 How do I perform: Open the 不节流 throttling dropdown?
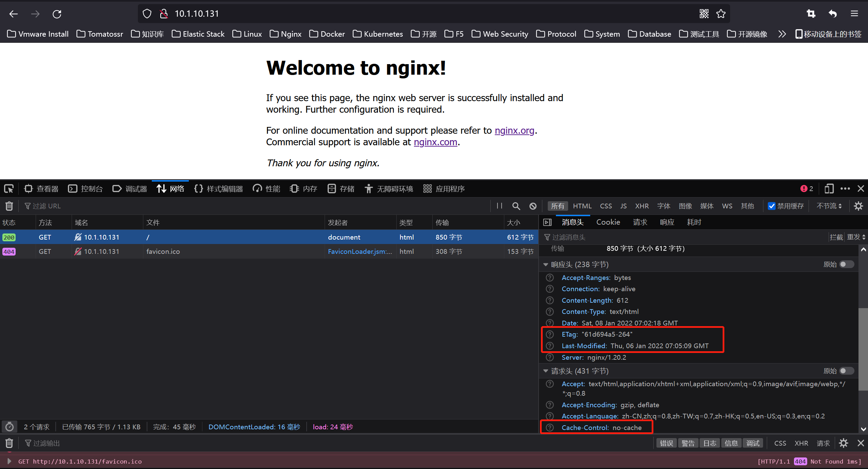pyautogui.click(x=829, y=206)
